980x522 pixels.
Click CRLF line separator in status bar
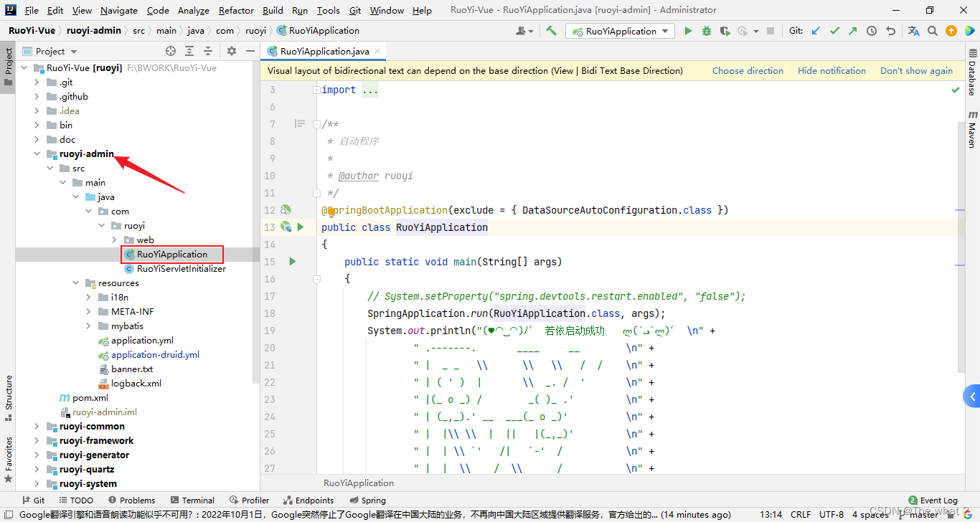click(801, 514)
